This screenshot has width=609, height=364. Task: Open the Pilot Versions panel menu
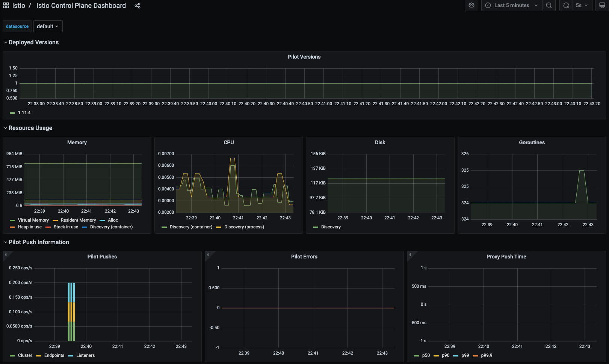pos(304,57)
